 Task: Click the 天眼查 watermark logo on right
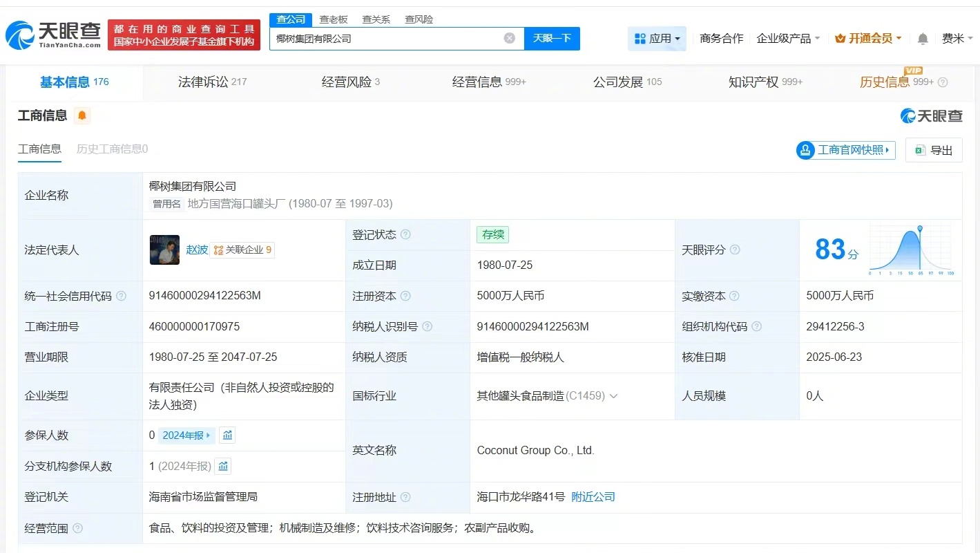[931, 116]
